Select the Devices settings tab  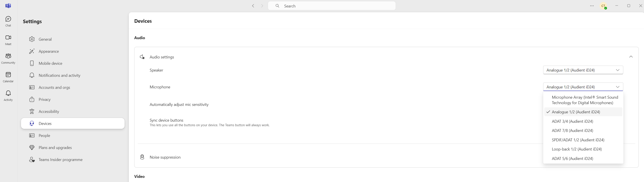[x=73, y=123]
